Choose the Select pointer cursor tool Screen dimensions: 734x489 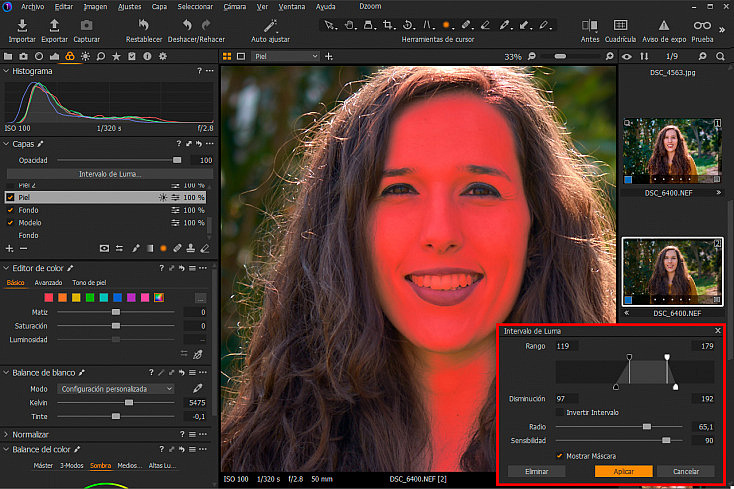[330, 25]
